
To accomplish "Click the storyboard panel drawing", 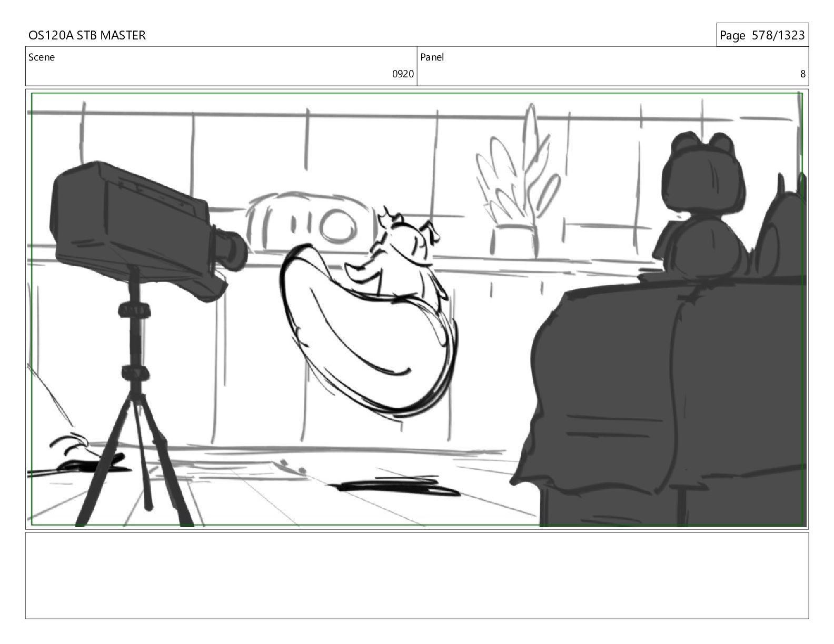I will [x=417, y=309].
